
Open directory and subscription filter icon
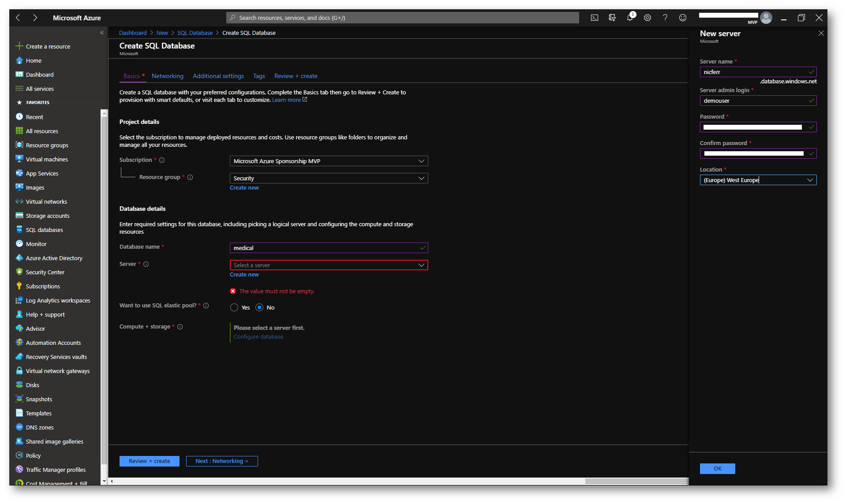point(612,18)
